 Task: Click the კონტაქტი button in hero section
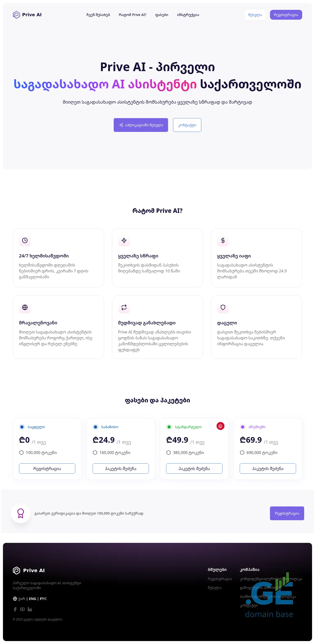point(187,125)
